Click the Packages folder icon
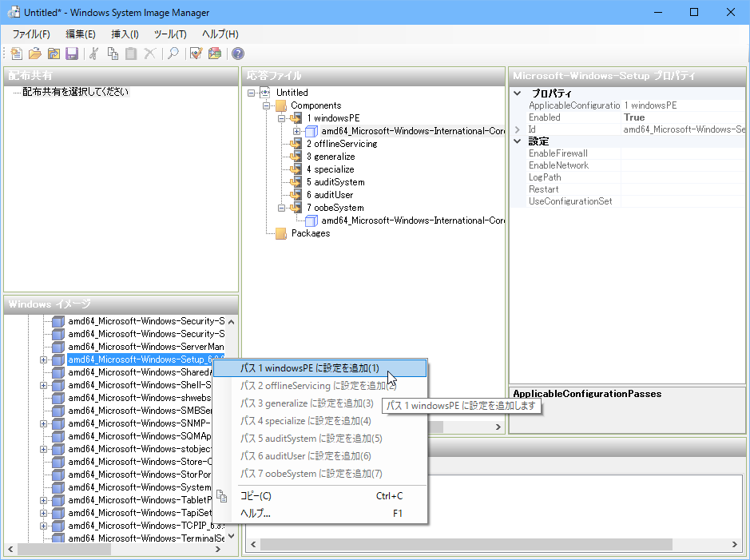 tap(281, 233)
